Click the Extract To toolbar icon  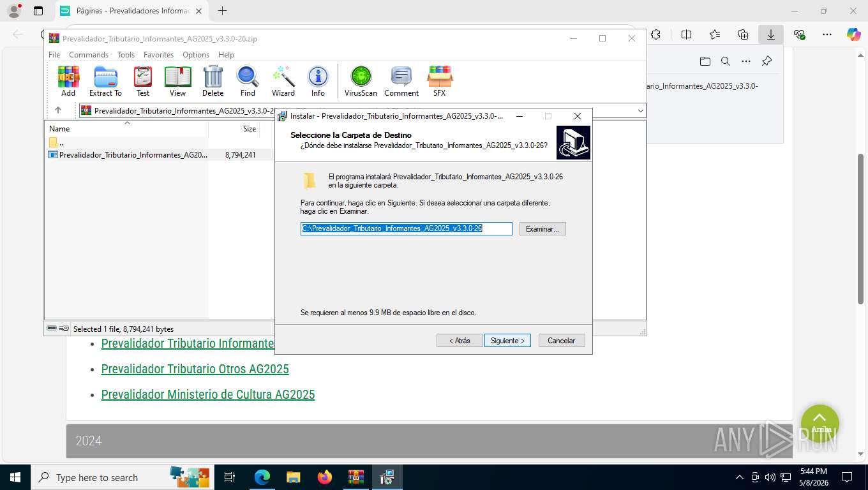105,81
